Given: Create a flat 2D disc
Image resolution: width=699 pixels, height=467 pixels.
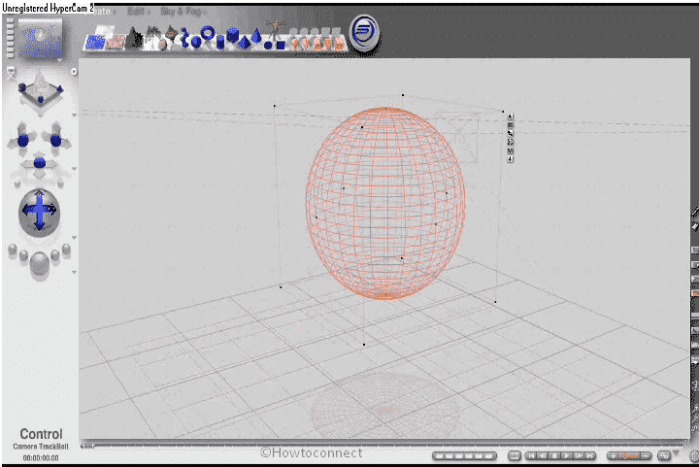Looking at the screenshot, I should tap(268, 45).
